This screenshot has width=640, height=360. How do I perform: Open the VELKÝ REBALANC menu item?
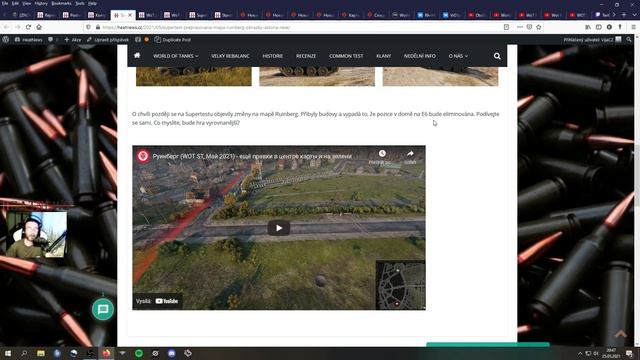click(x=230, y=56)
